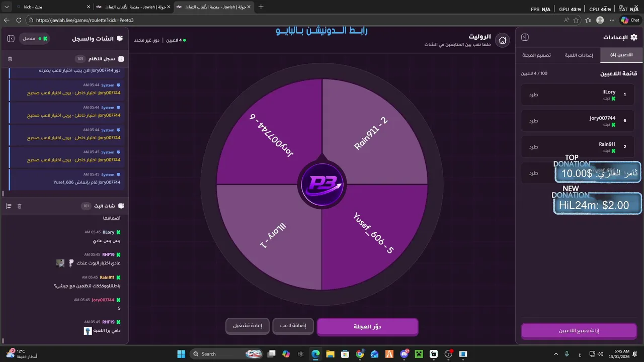Viewport: 644px width, 362px height.
Task: Open File Explorer from taskbar
Action: click(x=330, y=354)
